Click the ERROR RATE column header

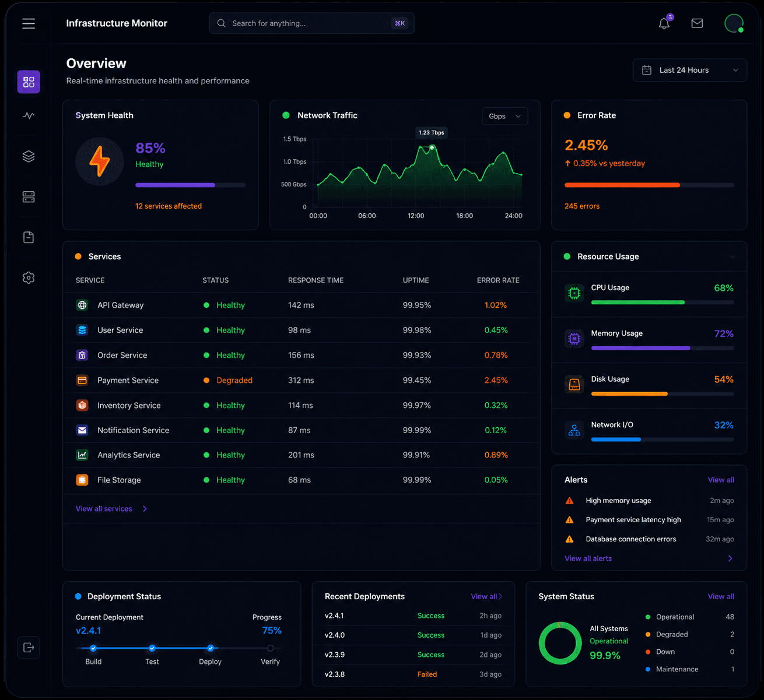(x=498, y=280)
